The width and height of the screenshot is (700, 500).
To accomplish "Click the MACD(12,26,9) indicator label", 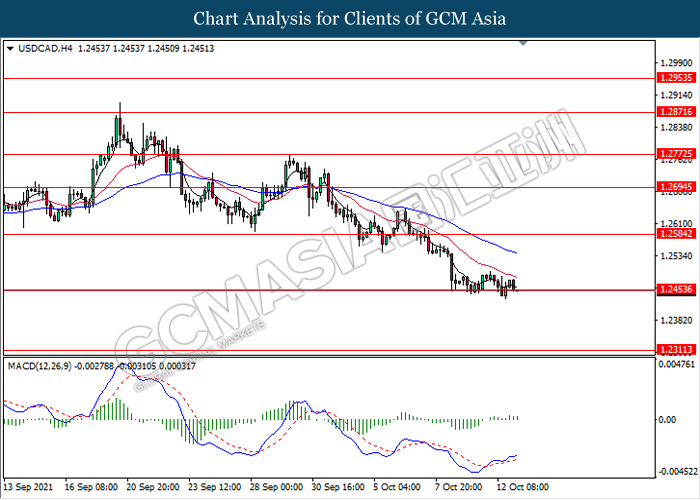I will [39, 367].
